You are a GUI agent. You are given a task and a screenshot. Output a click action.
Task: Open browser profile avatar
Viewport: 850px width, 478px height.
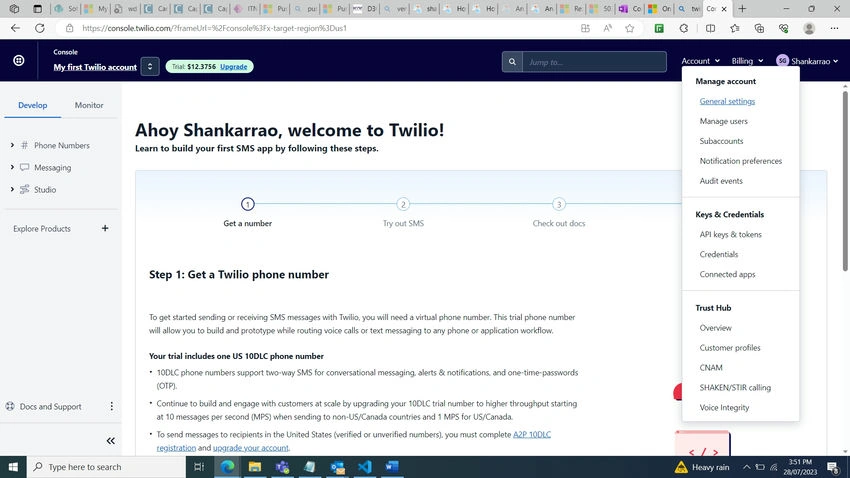click(x=809, y=28)
